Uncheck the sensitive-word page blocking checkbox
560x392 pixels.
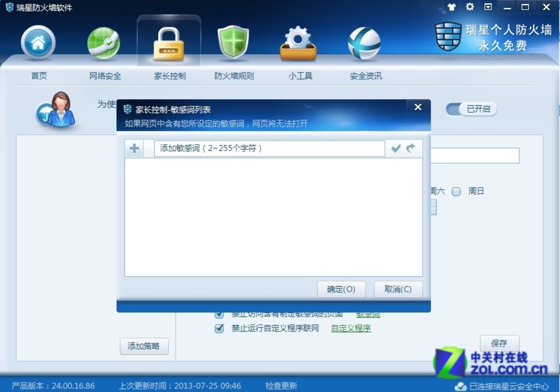tap(219, 315)
